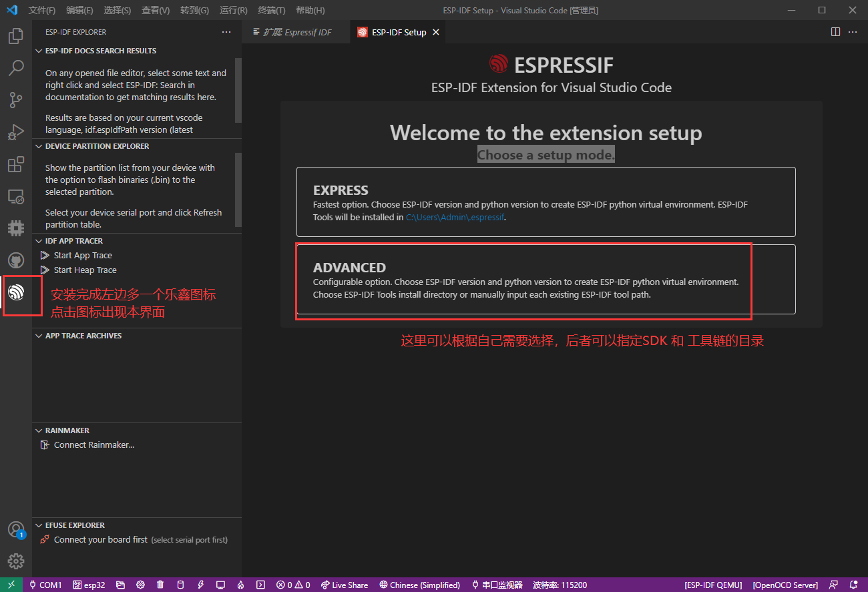
Task: Open the GitHub view in activity bar
Action: [16, 260]
